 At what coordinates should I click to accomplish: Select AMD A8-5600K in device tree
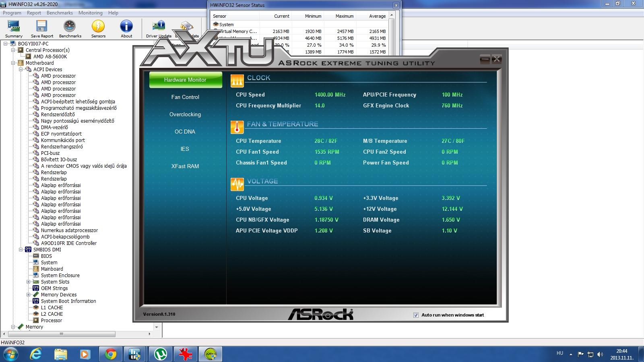pos(50,56)
